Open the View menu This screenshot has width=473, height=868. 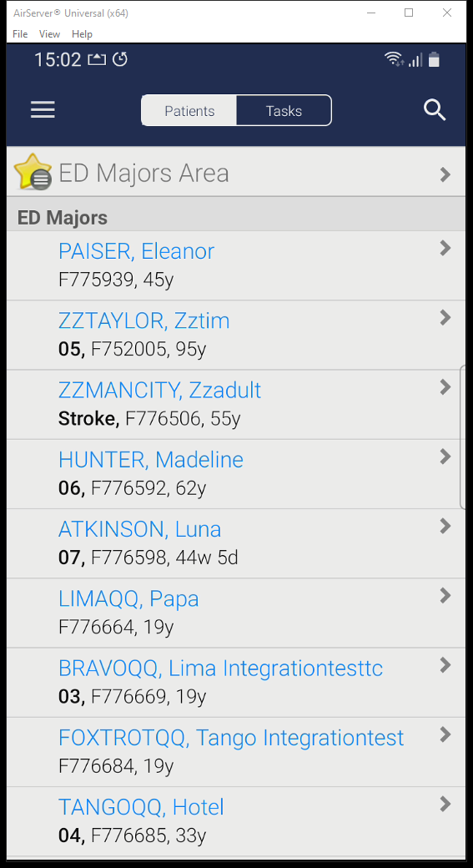click(x=49, y=33)
